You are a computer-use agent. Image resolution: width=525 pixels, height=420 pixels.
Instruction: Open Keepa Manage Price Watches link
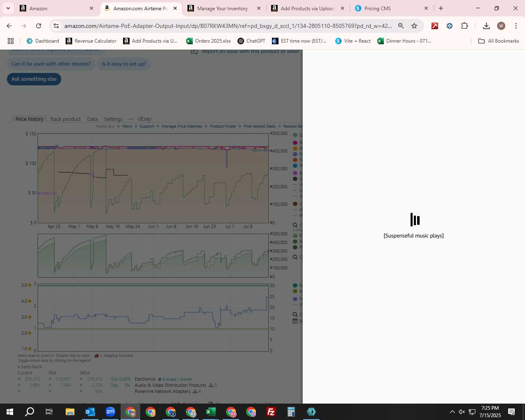pyautogui.click(x=182, y=126)
